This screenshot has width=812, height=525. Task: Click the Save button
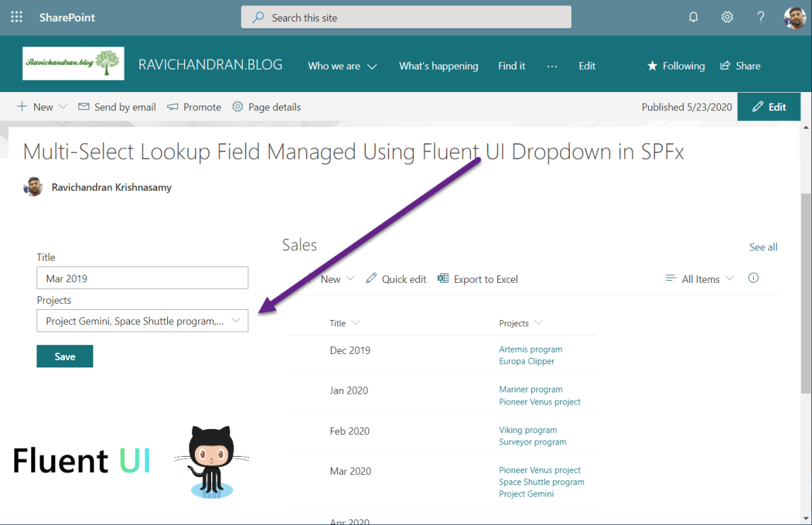click(64, 356)
